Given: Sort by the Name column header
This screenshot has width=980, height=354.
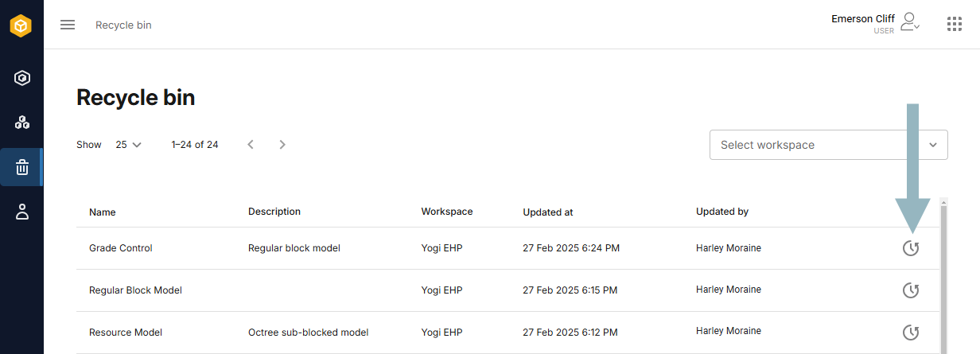Looking at the screenshot, I should point(103,212).
